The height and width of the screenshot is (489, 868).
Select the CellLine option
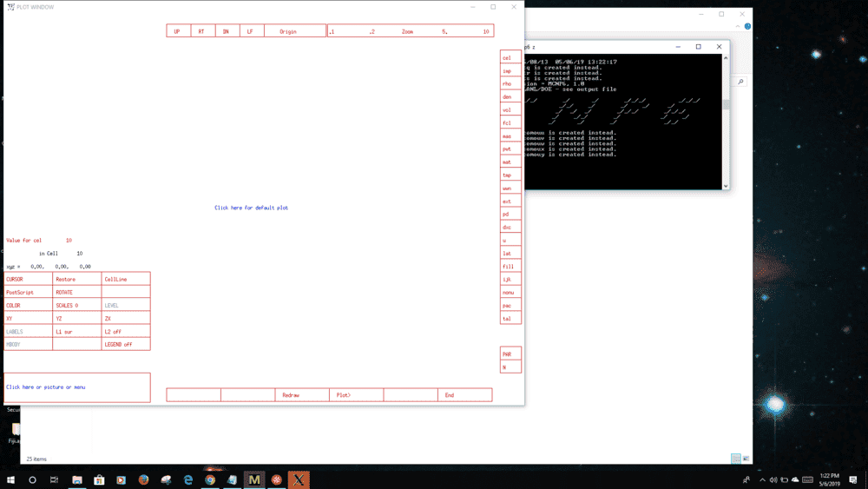coord(126,279)
